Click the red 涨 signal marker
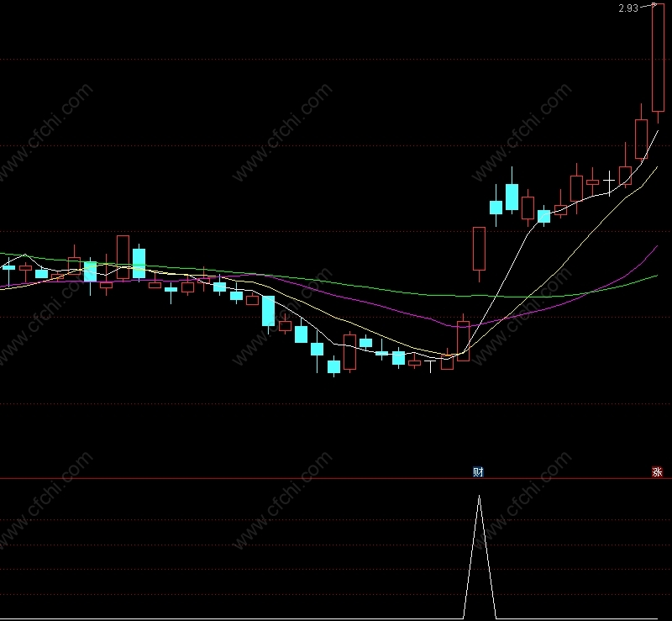This screenshot has height=621, width=672. pyautogui.click(x=657, y=471)
